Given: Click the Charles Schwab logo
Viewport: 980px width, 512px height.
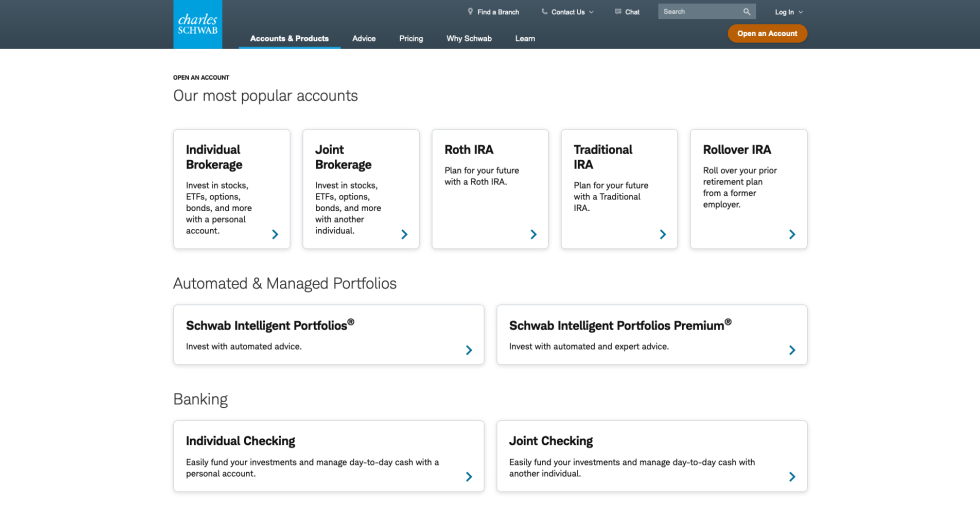Looking at the screenshot, I should [197, 24].
